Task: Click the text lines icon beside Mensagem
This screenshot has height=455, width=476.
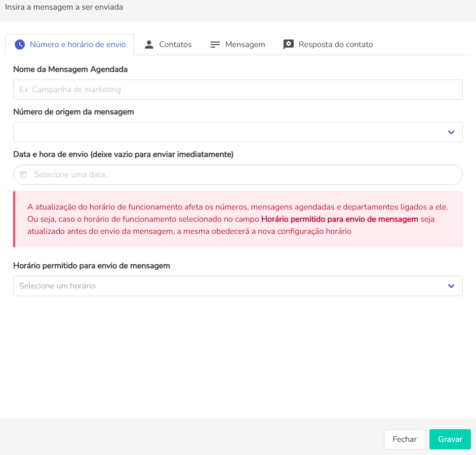Action: click(215, 45)
